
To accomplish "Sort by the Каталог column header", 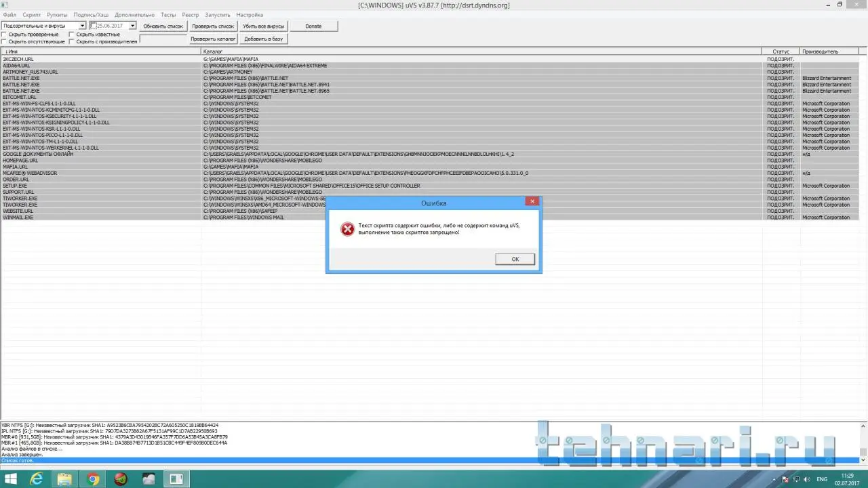I will coord(481,52).
